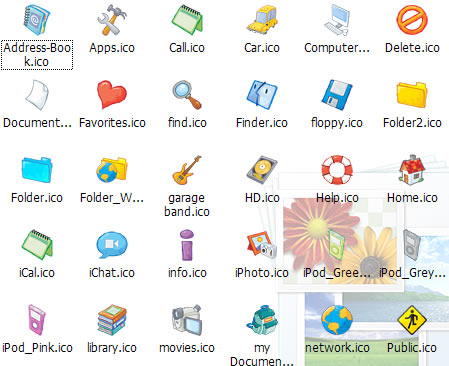Click the Public.ico pedestrian sign icon
Viewport: 449px width, 366px height.
[x=412, y=320]
